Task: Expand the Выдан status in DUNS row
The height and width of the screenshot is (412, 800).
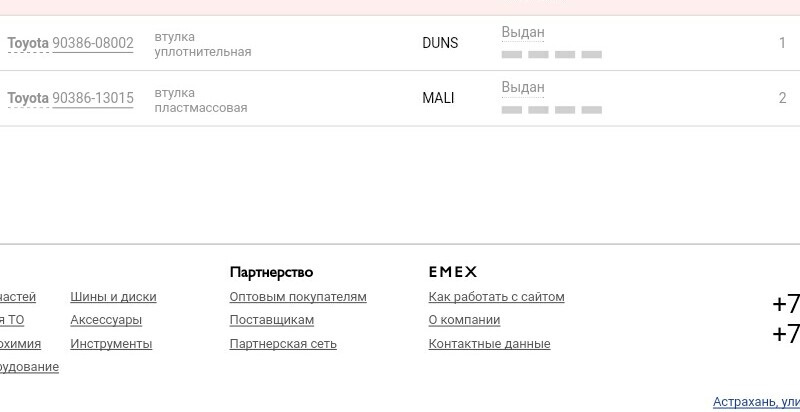Action: tap(523, 32)
